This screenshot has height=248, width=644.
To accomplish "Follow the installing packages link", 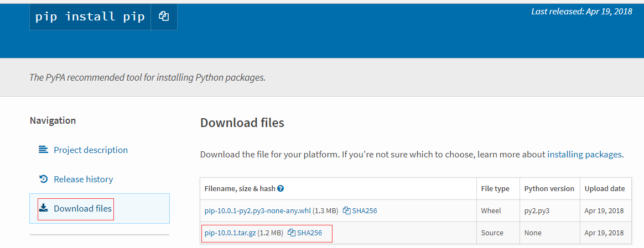I will pyautogui.click(x=584, y=155).
